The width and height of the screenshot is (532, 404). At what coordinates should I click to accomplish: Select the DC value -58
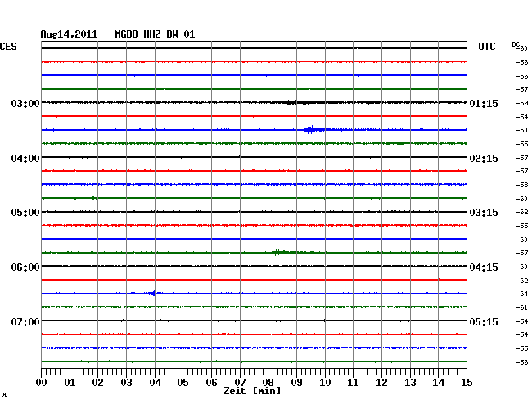click(x=522, y=186)
